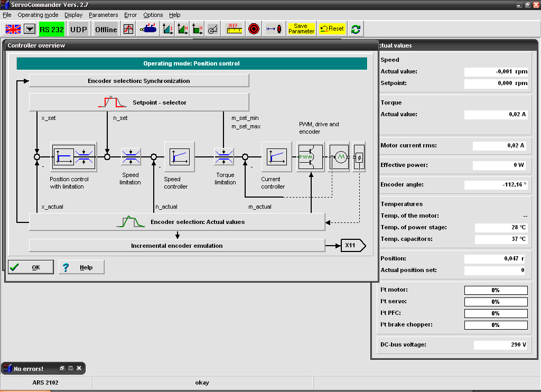Click the UK flag language icon
This screenshot has width=541, height=392.
13,29
